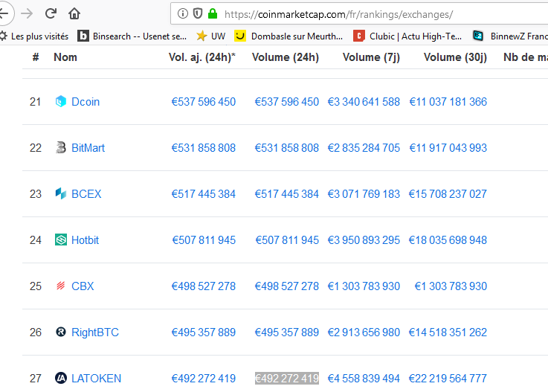Click Hotbit 30-day volume €18 035 698 948

click(448, 240)
